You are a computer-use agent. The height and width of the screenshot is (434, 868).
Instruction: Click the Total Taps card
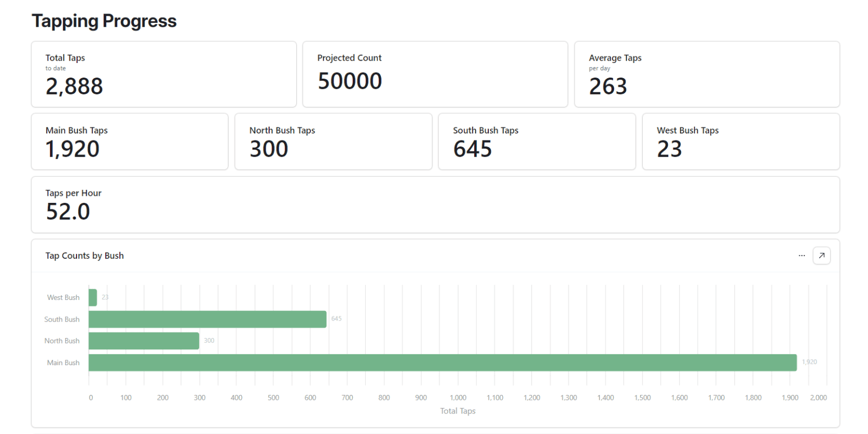click(163, 74)
